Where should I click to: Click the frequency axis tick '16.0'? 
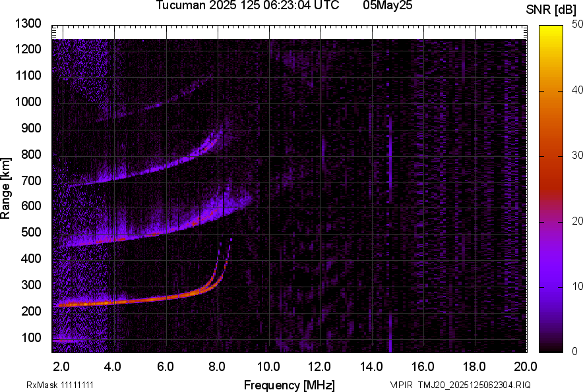point(423,367)
